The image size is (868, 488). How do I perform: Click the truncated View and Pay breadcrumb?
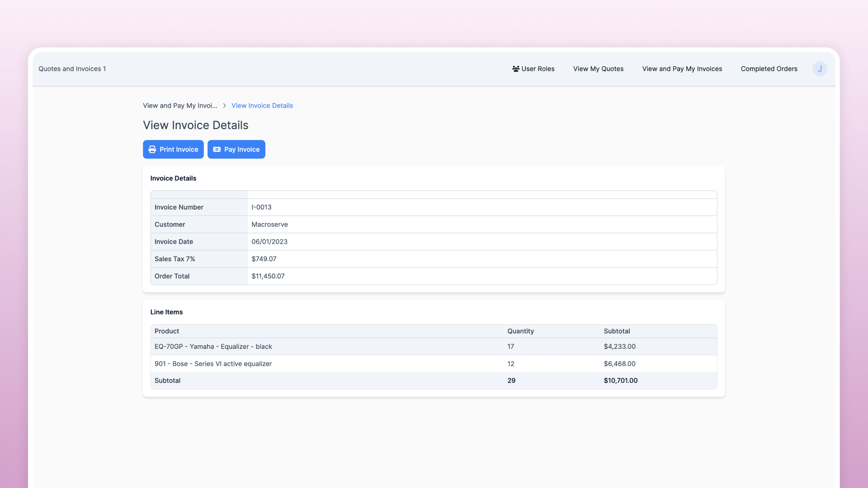click(180, 106)
